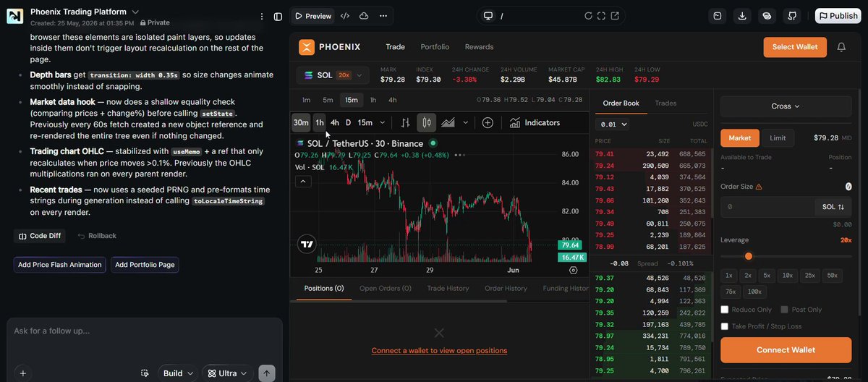Open the Ultra model dropdown
Screen dimensions: 868x382
click(x=228, y=373)
